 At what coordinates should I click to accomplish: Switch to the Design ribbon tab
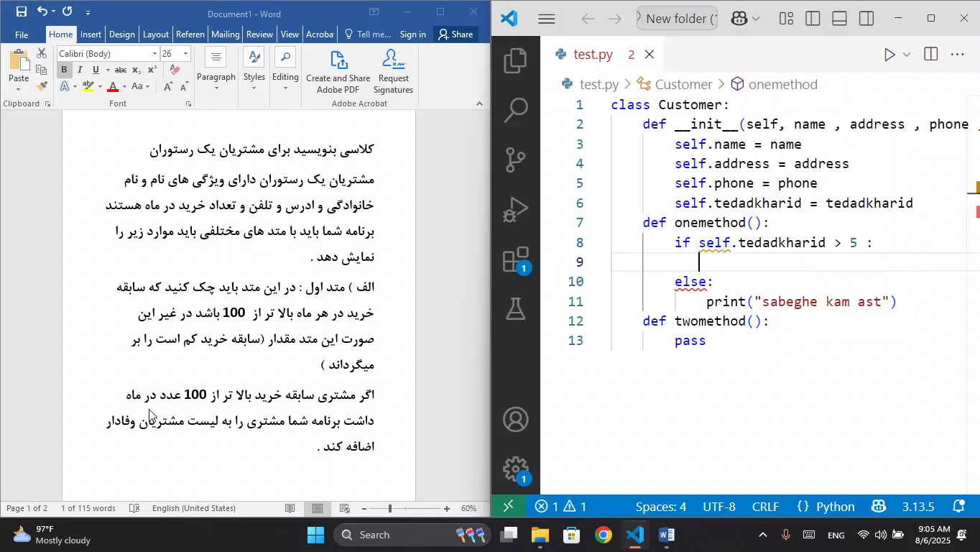[x=122, y=34]
